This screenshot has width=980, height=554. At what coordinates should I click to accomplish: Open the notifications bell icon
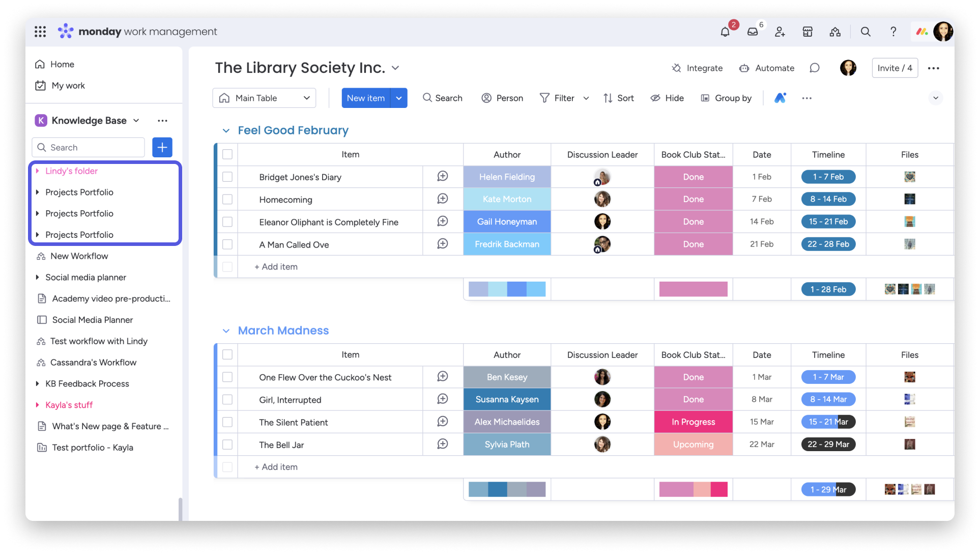pyautogui.click(x=725, y=32)
